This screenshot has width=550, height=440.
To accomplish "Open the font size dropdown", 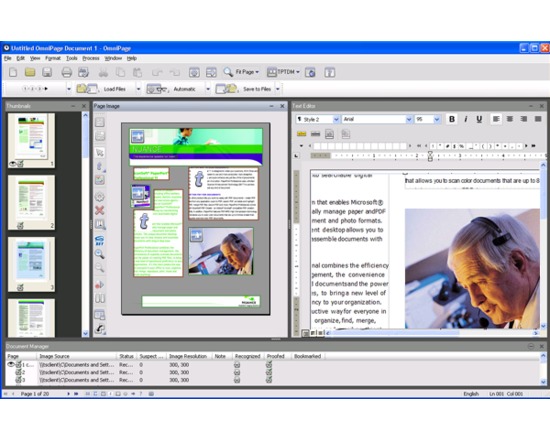I will (x=437, y=119).
